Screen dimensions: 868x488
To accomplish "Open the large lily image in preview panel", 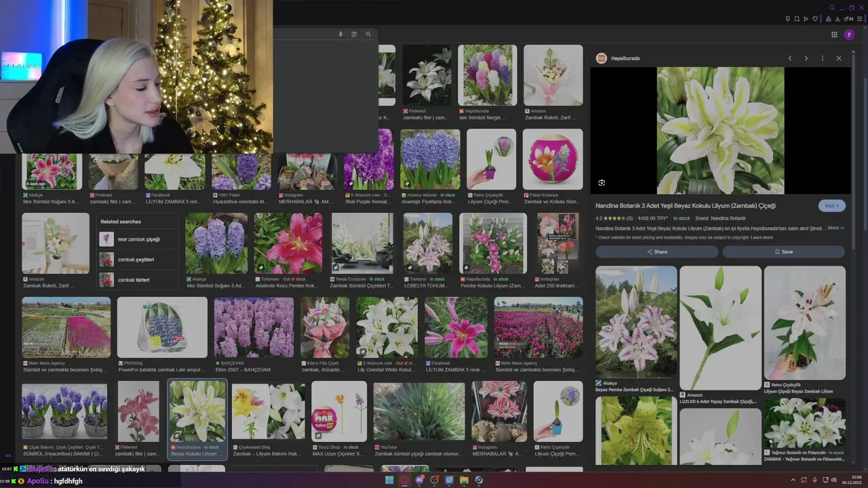I will point(720,131).
